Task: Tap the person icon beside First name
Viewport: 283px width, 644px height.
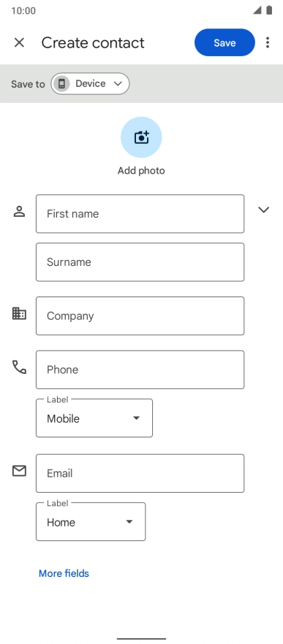Action: click(19, 212)
